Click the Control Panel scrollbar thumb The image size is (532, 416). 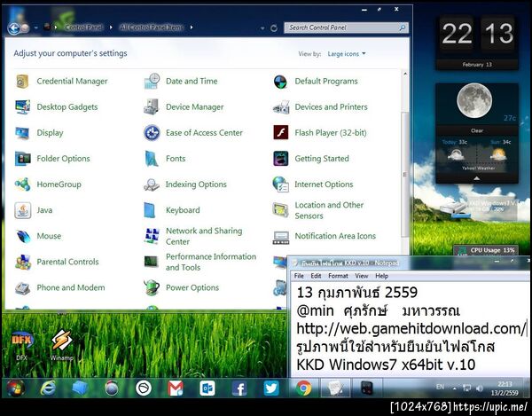405,174
